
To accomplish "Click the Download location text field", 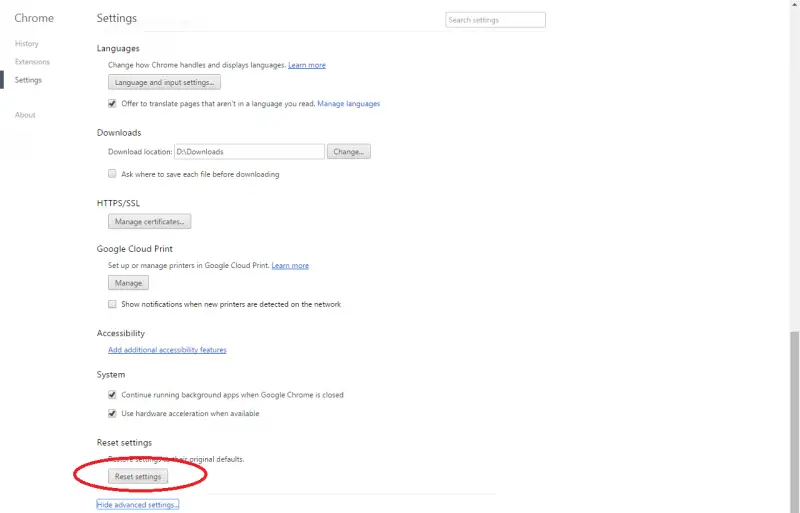I will coord(249,152).
